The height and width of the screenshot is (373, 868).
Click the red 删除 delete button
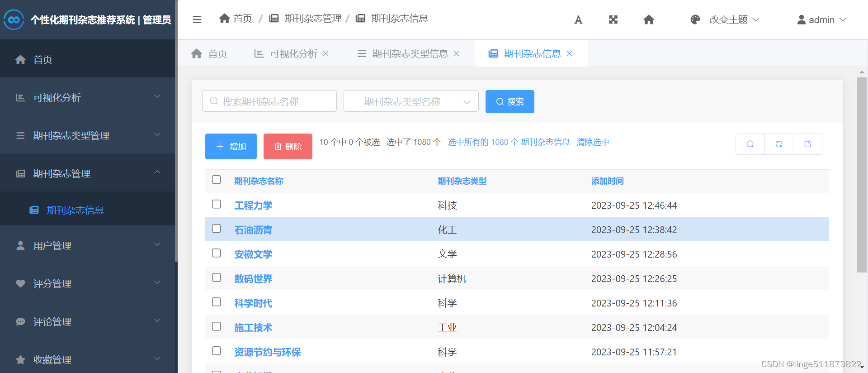[x=288, y=146]
